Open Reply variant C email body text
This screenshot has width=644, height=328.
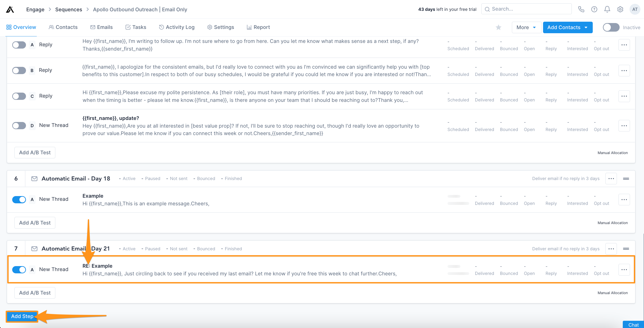[x=252, y=96]
